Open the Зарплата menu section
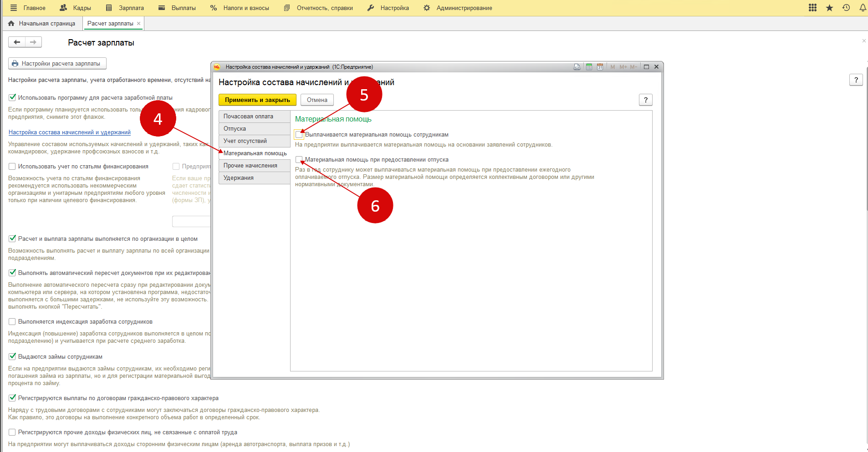868x452 pixels. point(125,8)
